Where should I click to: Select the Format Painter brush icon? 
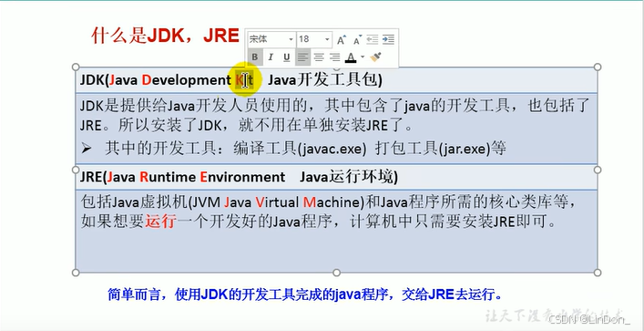point(375,57)
